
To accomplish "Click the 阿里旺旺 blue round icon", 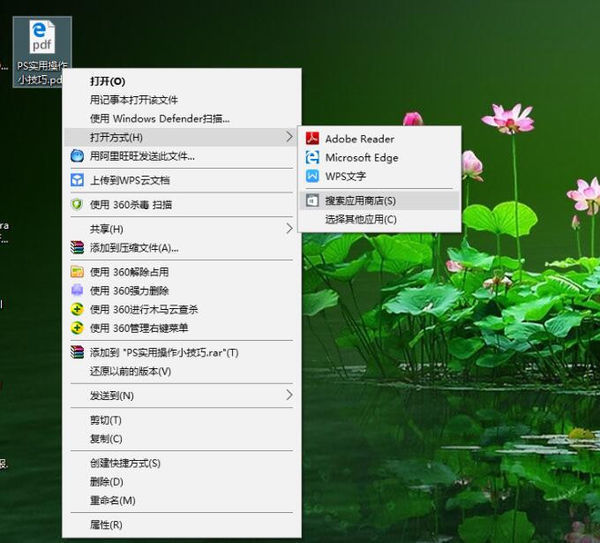I will coord(77,156).
